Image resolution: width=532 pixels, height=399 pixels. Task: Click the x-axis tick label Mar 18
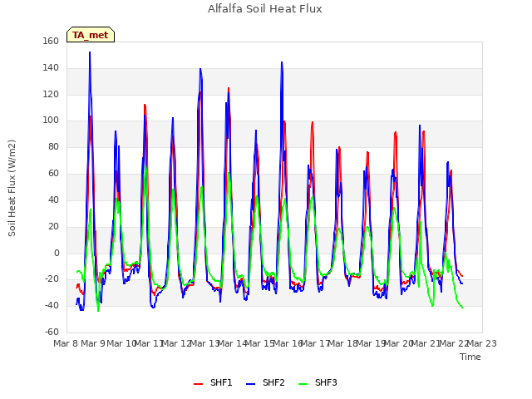point(343,343)
